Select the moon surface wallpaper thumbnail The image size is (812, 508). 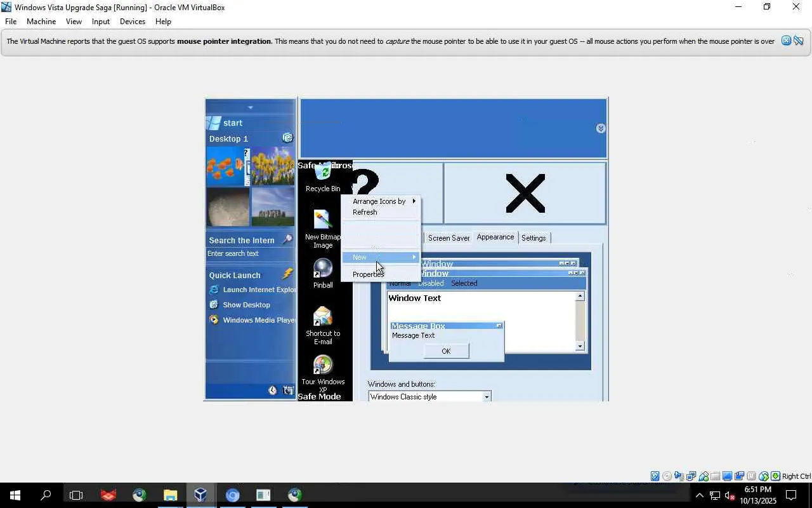click(227, 207)
